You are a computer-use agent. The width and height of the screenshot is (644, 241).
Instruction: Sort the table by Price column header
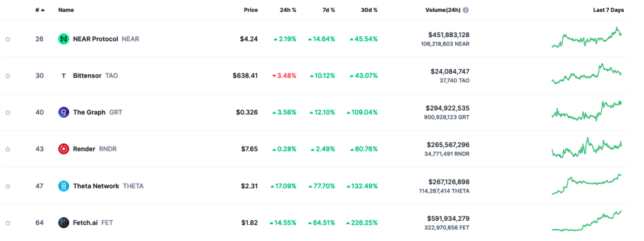click(251, 10)
